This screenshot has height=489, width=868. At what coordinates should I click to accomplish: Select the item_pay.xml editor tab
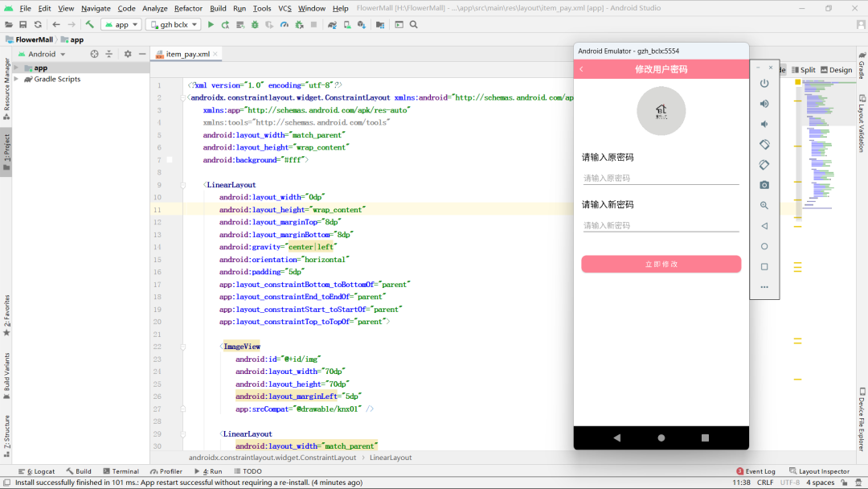(187, 54)
